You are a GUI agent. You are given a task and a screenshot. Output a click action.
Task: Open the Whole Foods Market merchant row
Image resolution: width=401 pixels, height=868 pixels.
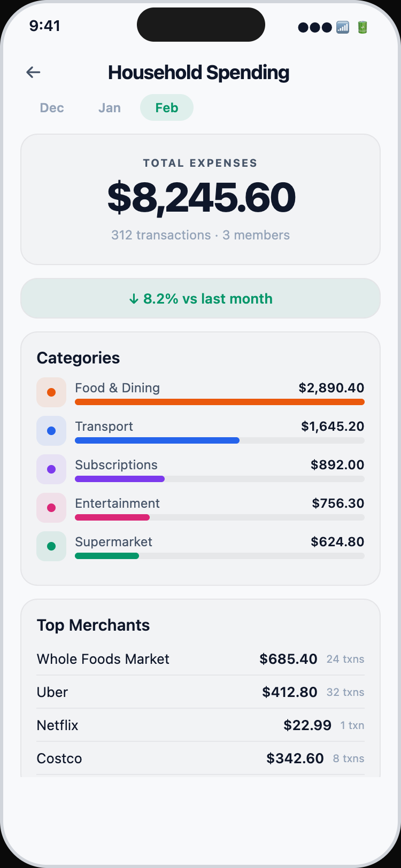tap(200, 659)
